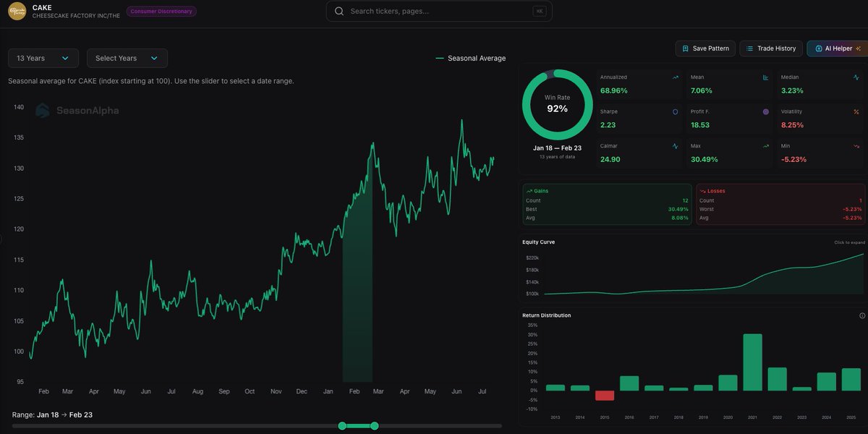Click the magnifier icon in the search bar
Image resolution: width=868 pixels, height=434 pixels.
coord(338,11)
